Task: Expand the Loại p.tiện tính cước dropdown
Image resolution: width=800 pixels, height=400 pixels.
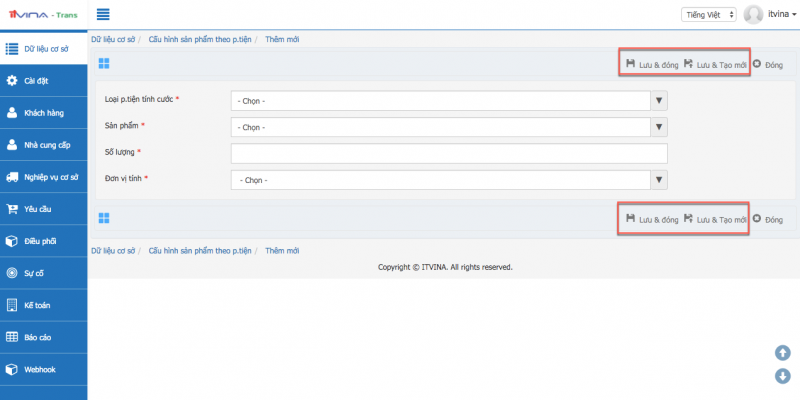Action: 448,100
